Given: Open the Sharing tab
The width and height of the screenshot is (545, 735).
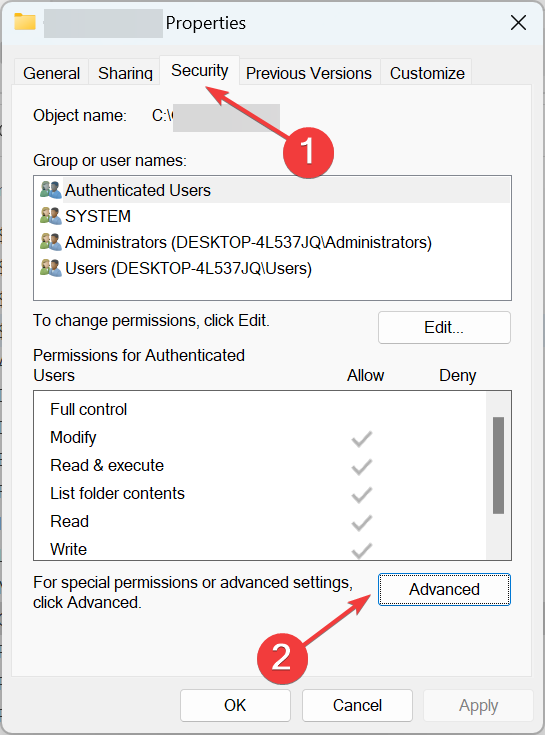Looking at the screenshot, I should click(x=125, y=73).
